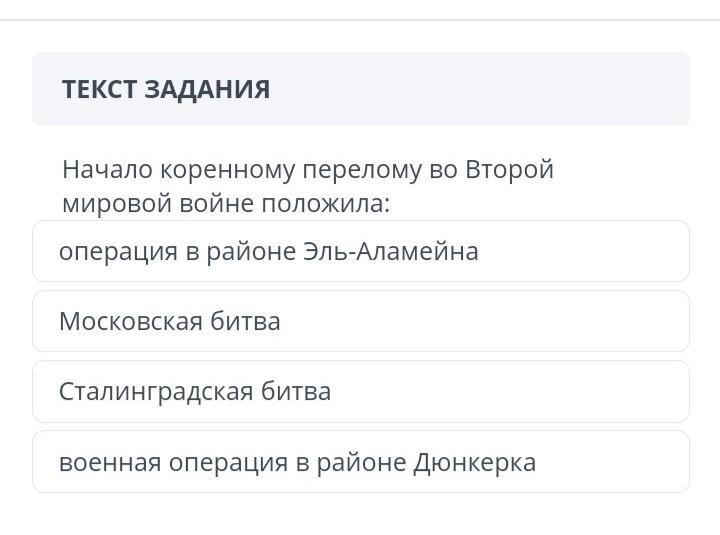This screenshot has height=535, width=720.
Task: Click the word 'военная' in the last option
Action: pos(109,462)
